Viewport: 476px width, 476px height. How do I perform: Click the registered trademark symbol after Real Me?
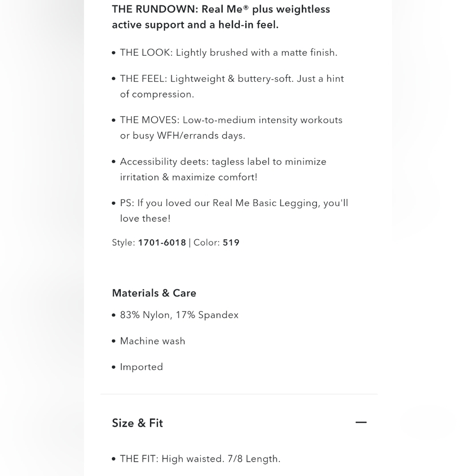click(246, 7)
